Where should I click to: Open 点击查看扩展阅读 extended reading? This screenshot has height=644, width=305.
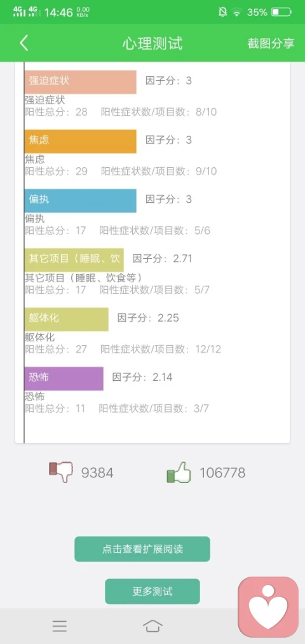[142, 549]
